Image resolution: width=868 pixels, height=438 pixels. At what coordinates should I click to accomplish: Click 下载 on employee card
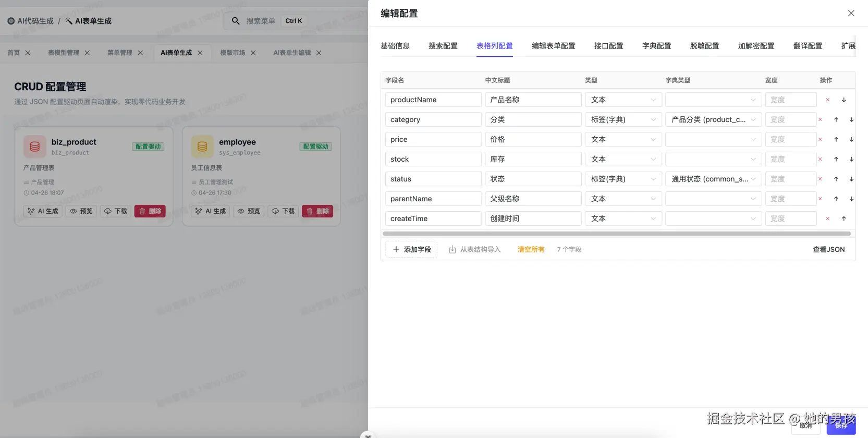click(283, 211)
